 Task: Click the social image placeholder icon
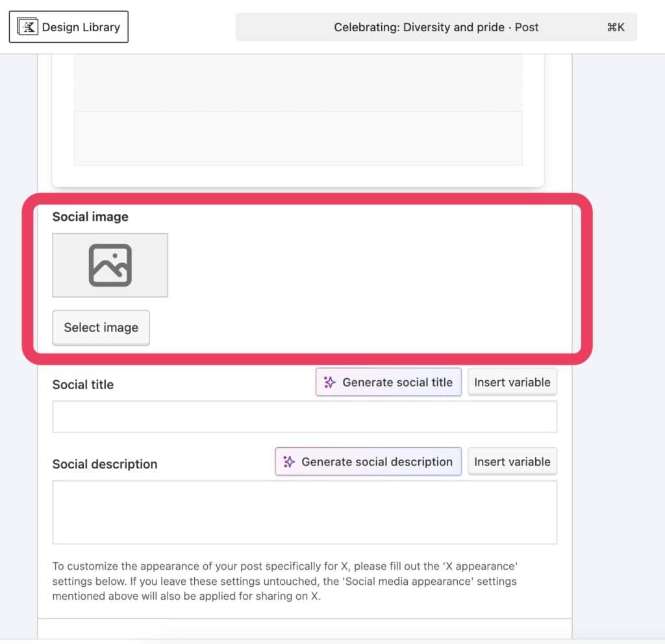tap(110, 265)
